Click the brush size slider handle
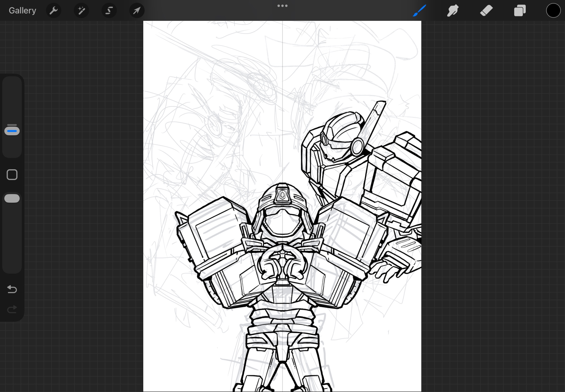 pyautogui.click(x=12, y=131)
